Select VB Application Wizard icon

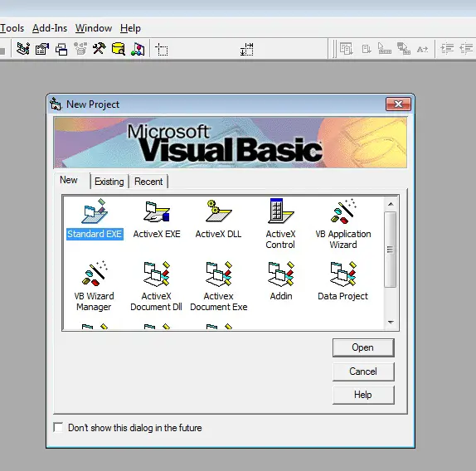pos(343,211)
